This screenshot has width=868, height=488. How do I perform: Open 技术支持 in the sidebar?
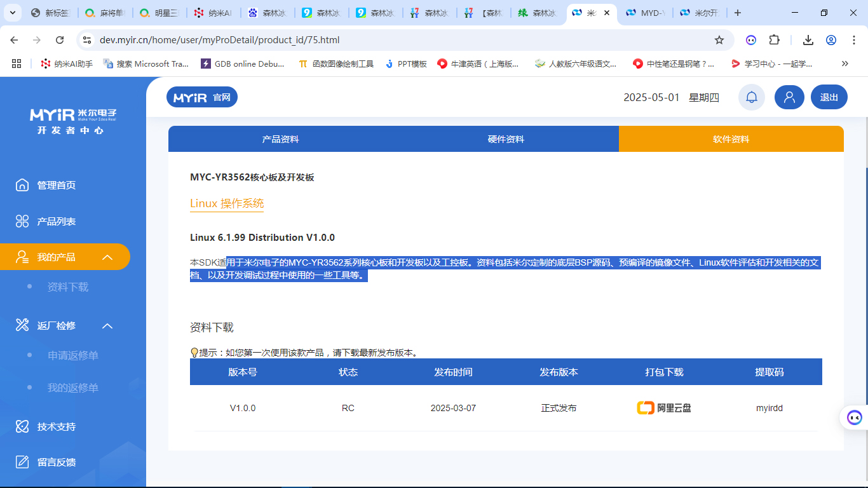coord(57,426)
